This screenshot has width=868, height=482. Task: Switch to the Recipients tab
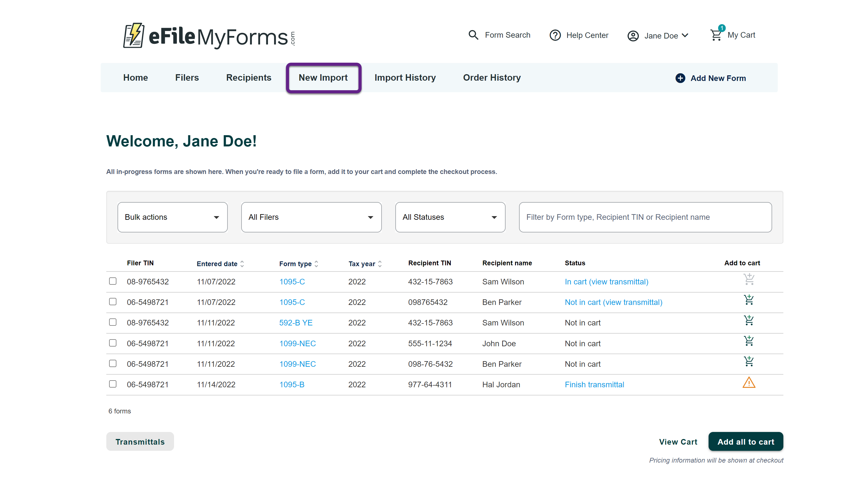[x=248, y=78]
